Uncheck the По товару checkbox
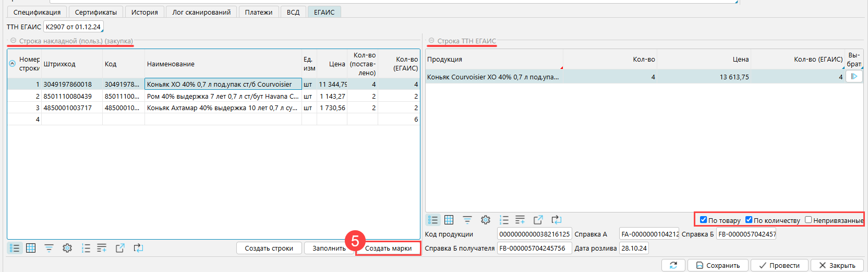868x272 pixels. coord(703,220)
